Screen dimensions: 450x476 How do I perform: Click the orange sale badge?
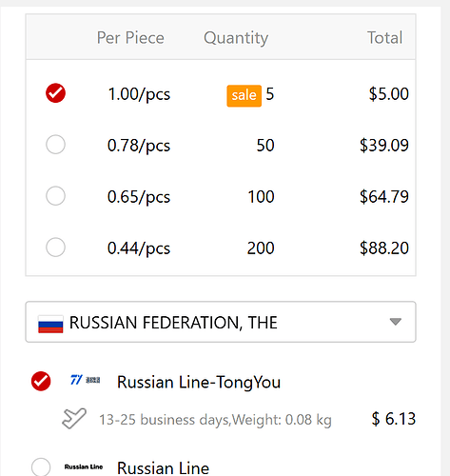pyautogui.click(x=244, y=95)
